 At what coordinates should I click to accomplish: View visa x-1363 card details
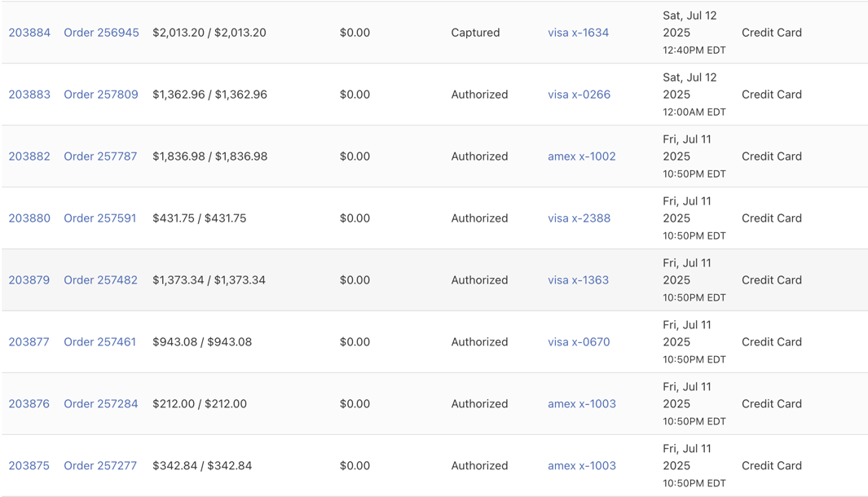tap(579, 279)
